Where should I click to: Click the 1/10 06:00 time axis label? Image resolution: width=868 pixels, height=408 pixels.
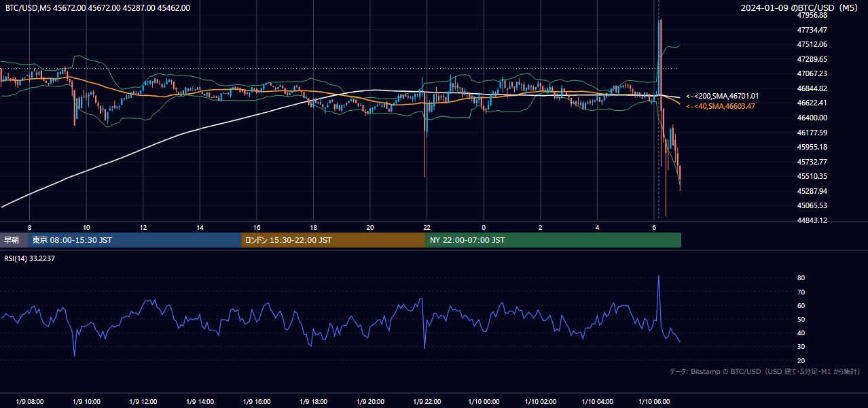click(x=654, y=402)
